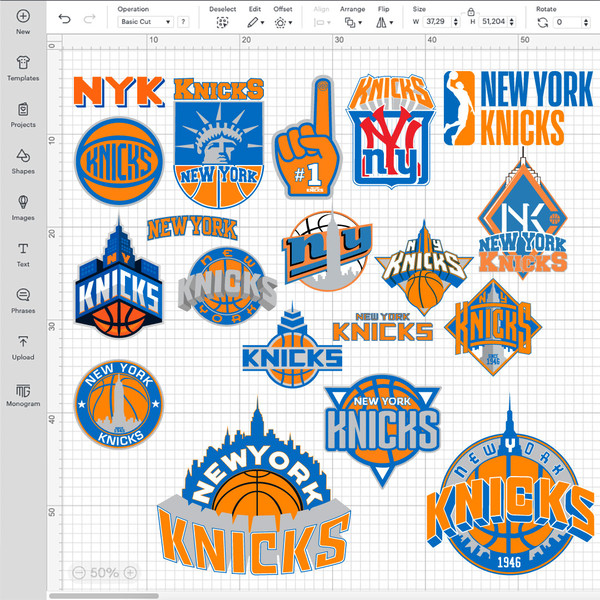The width and height of the screenshot is (600, 600).
Task: Select the NK diamond New York Knicks logo
Action: [523, 214]
